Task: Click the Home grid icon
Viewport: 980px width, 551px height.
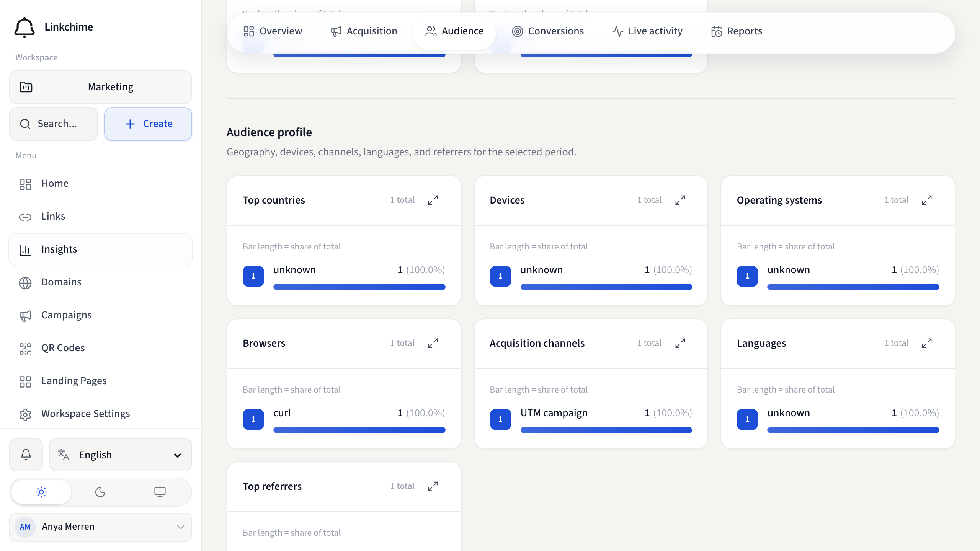Action: click(x=25, y=184)
